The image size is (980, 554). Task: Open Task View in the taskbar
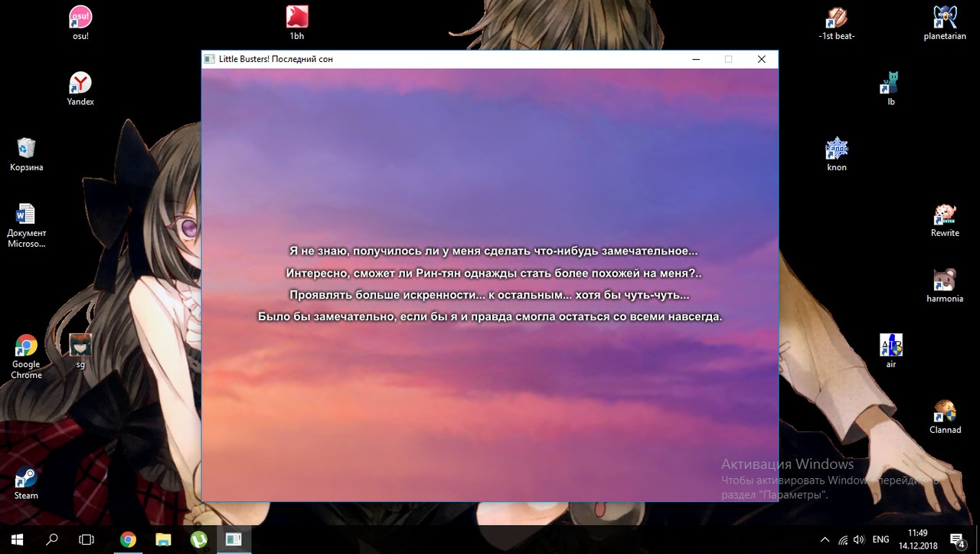pyautogui.click(x=87, y=539)
